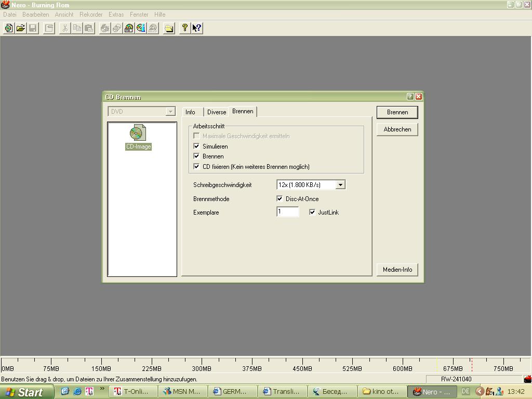Click the Open file toolbar icon
532x399 pixels.
(x=20, y=28)
